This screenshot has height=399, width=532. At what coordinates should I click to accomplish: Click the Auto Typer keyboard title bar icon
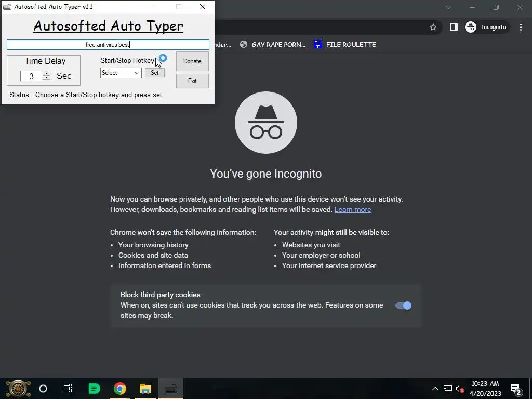click(7, 7)
